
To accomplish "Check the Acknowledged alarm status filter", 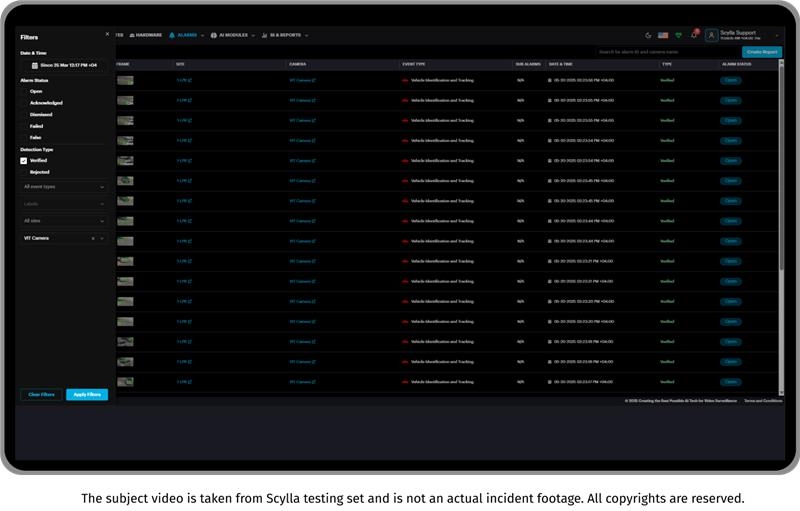I will 23,103.
